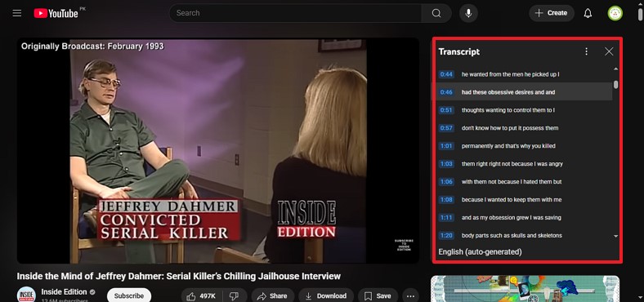Select line 'body parts such as skulls and skeletons'
644x302 pixels.
[512, 236]
